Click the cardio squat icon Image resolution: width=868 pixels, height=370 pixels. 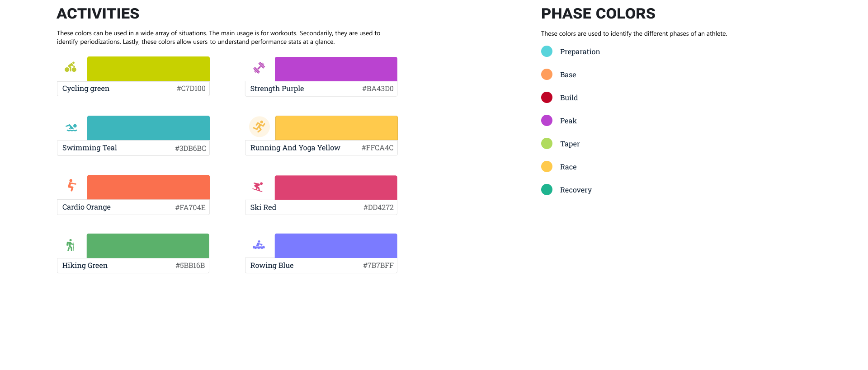click(x=71, y=185)
